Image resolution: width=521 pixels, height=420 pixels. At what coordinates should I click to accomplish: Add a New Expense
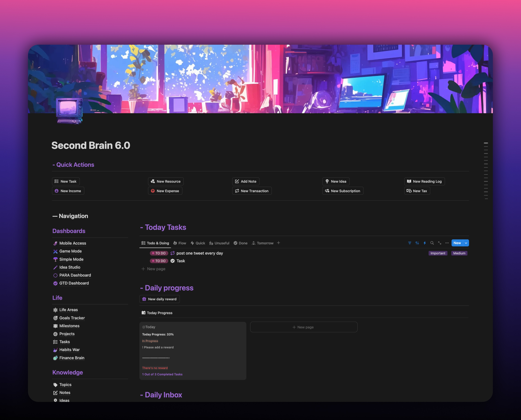click(165, 191)
